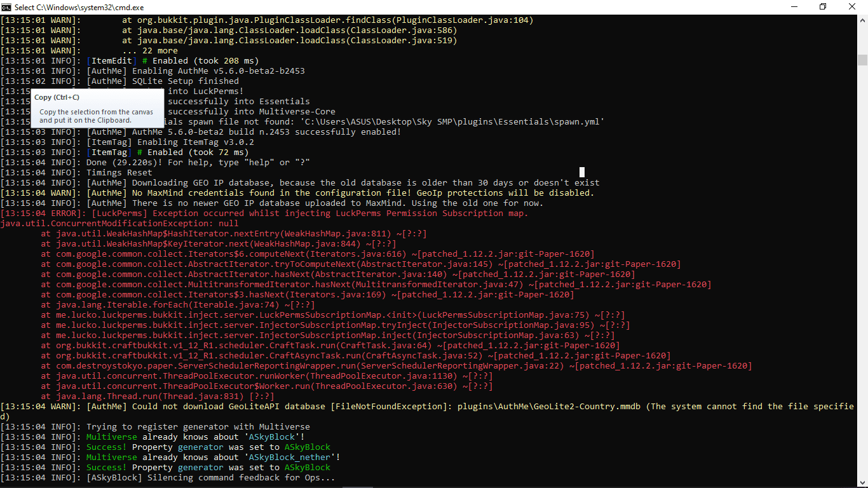The width and height of the screenshot is (868, 488).
Task: Click 'ServerSchedulerReportingWrapper.run' stack line
Action: (397, 366)
